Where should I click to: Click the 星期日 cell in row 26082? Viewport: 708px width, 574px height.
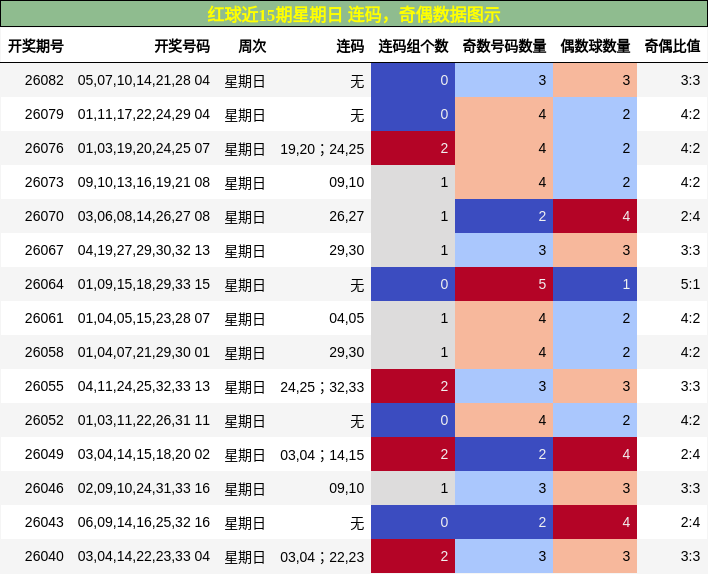point(245,81)
